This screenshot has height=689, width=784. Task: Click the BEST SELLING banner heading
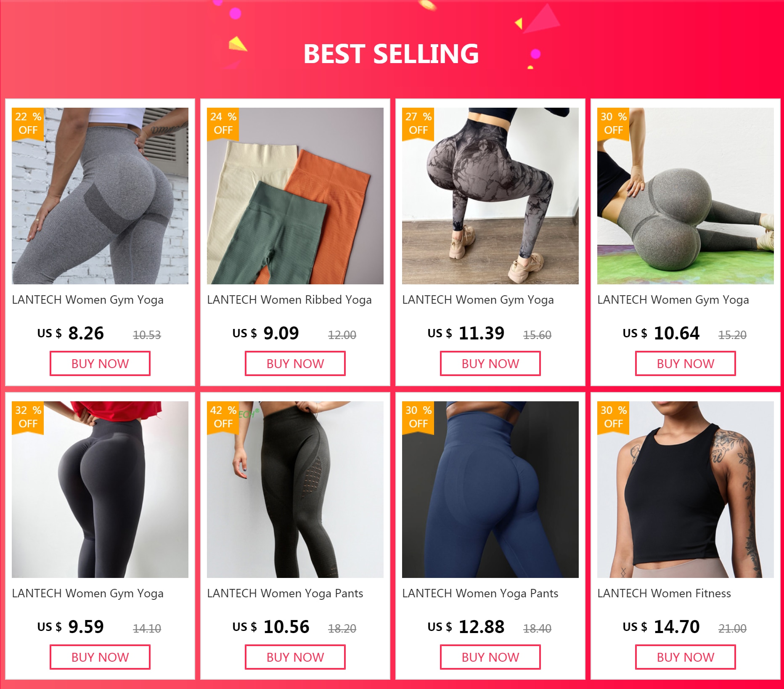click(391, 54)
